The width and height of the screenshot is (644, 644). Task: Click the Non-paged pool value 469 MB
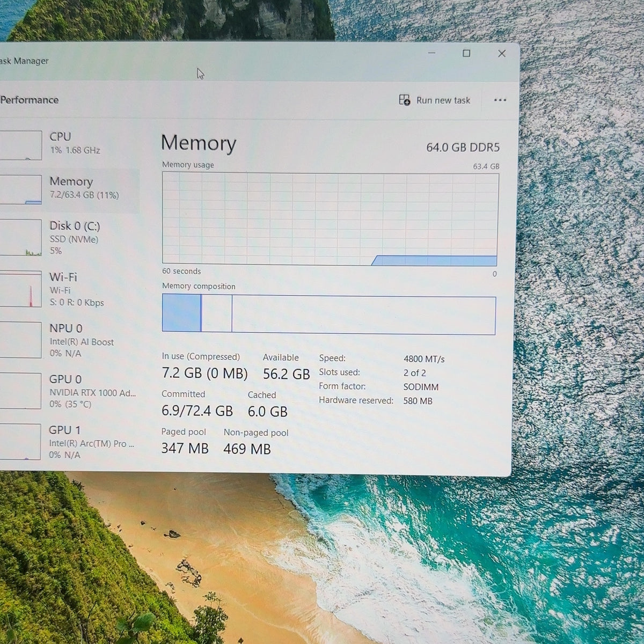coord(247,449)
